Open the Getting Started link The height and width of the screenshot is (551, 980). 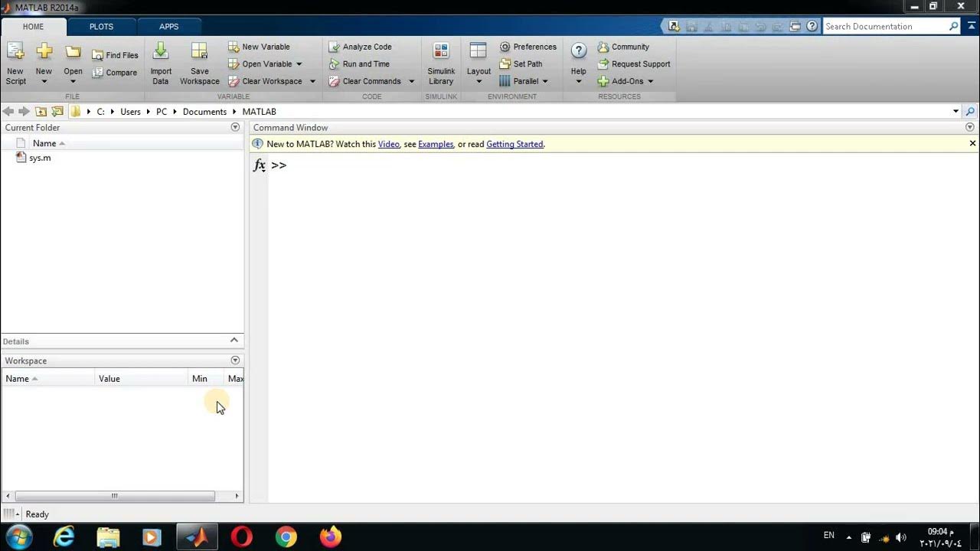click(514, 144)
